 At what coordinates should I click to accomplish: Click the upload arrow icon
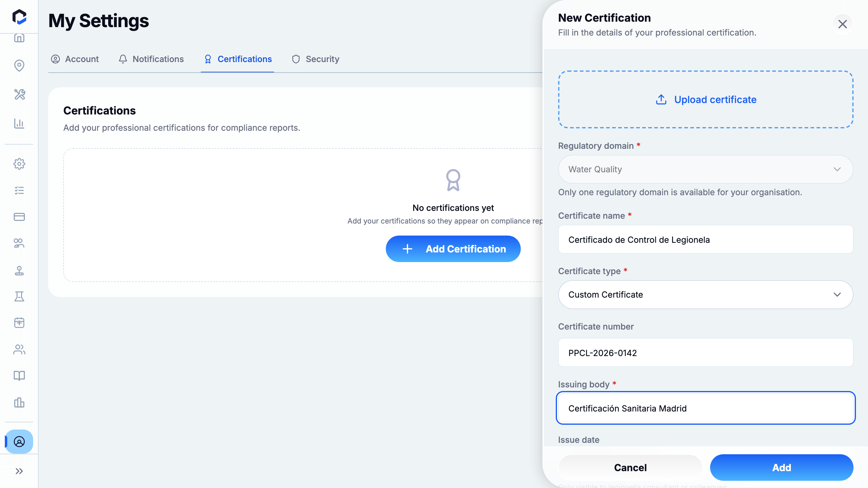(x=661, y=99)
